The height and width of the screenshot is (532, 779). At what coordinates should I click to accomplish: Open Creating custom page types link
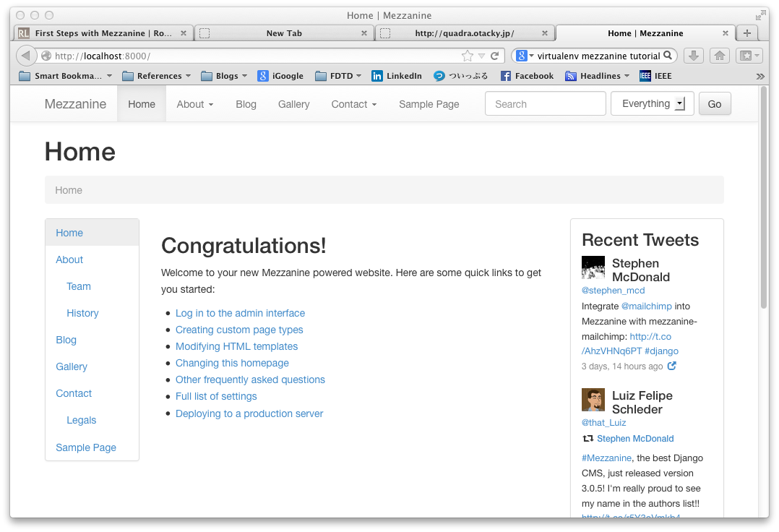tap(239, 330)
